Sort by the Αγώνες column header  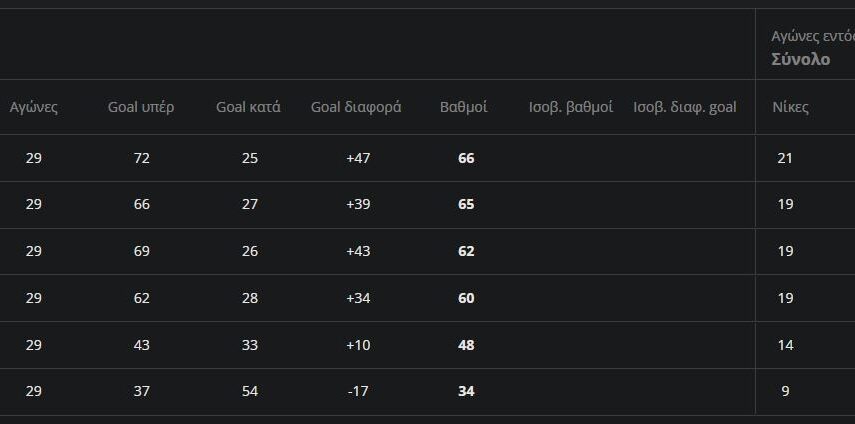[34, 107]
